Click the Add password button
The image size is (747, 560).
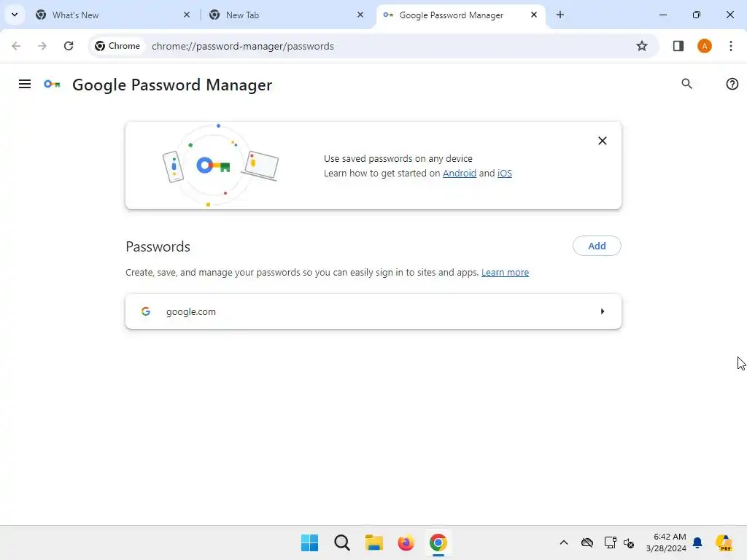597,246
